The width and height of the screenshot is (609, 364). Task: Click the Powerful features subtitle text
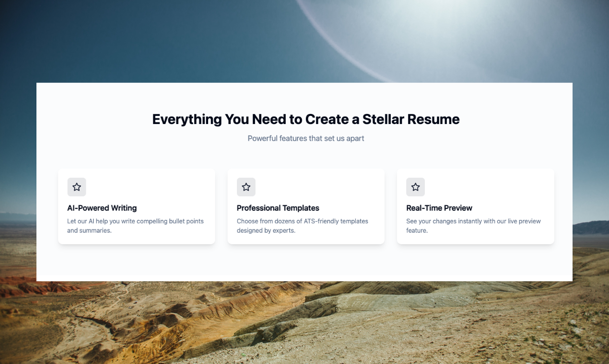[305, 138]
